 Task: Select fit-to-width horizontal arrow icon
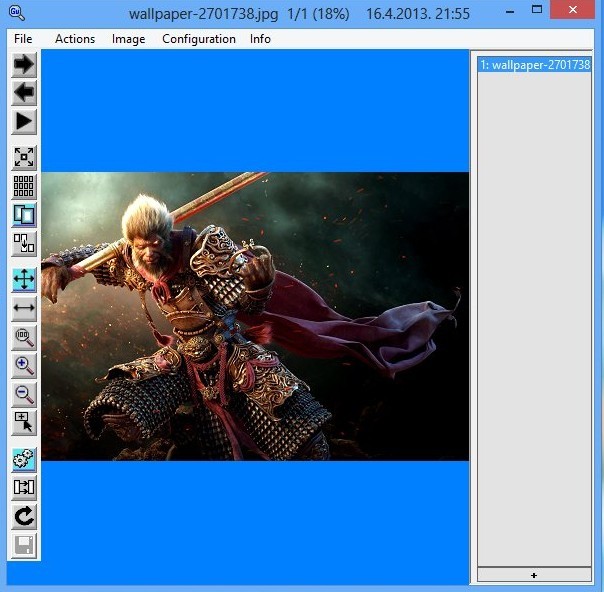pyautogui.click(x=24, y=308)
